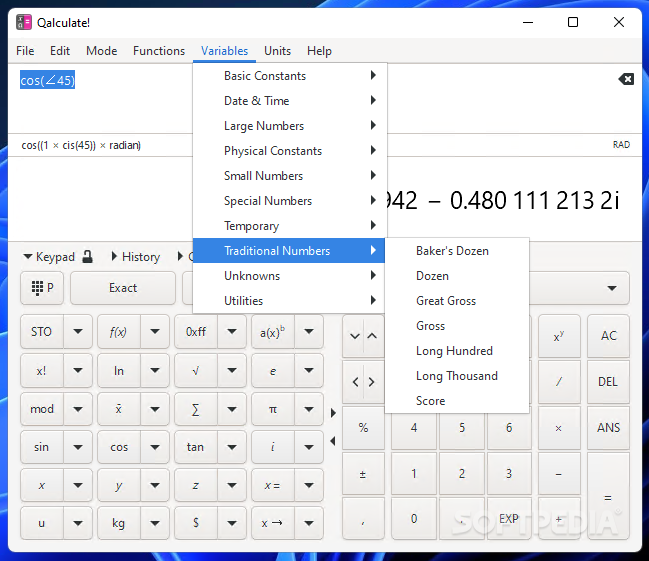Insert imaginary unit i
The height and width of the screenshot is (561, 649).
pos(273,447)
